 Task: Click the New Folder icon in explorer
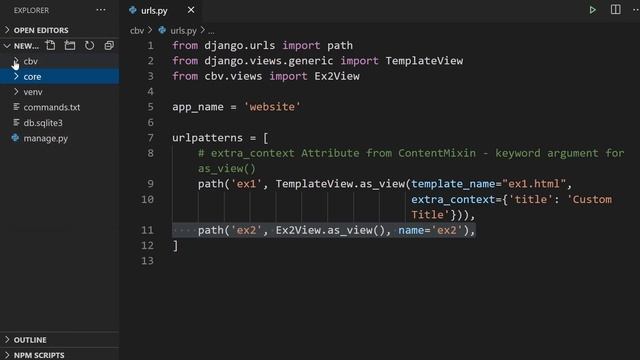[70, 45]
